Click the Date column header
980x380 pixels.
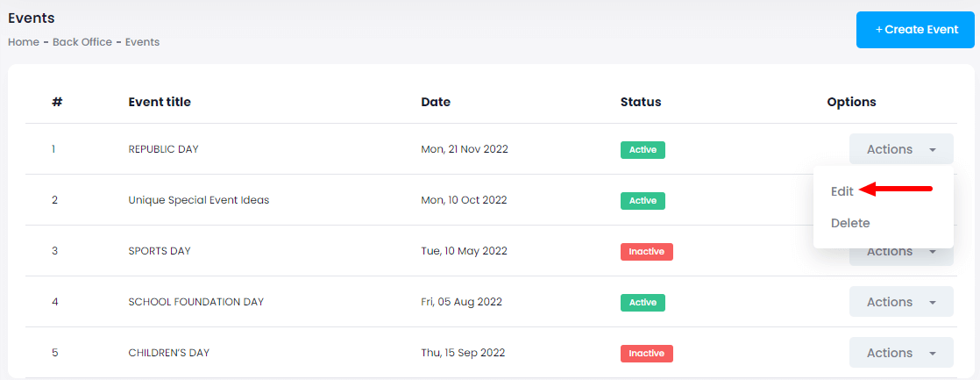click(x=436, y=102)
